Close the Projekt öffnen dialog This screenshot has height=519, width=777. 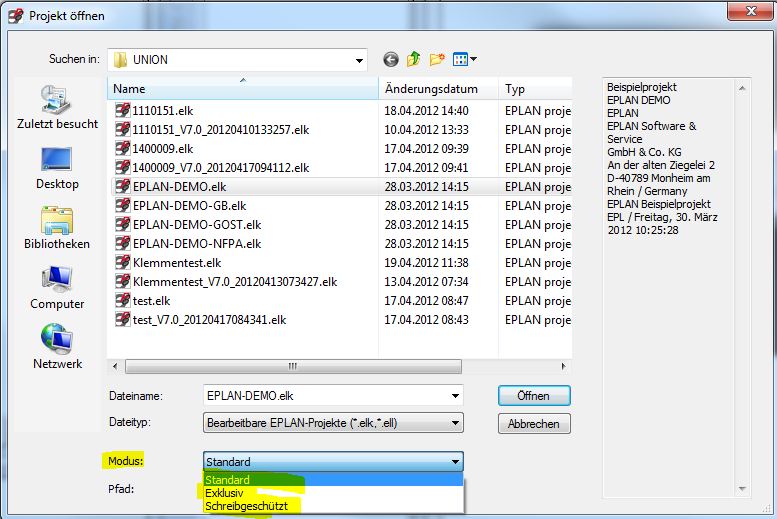pos(750,11)
